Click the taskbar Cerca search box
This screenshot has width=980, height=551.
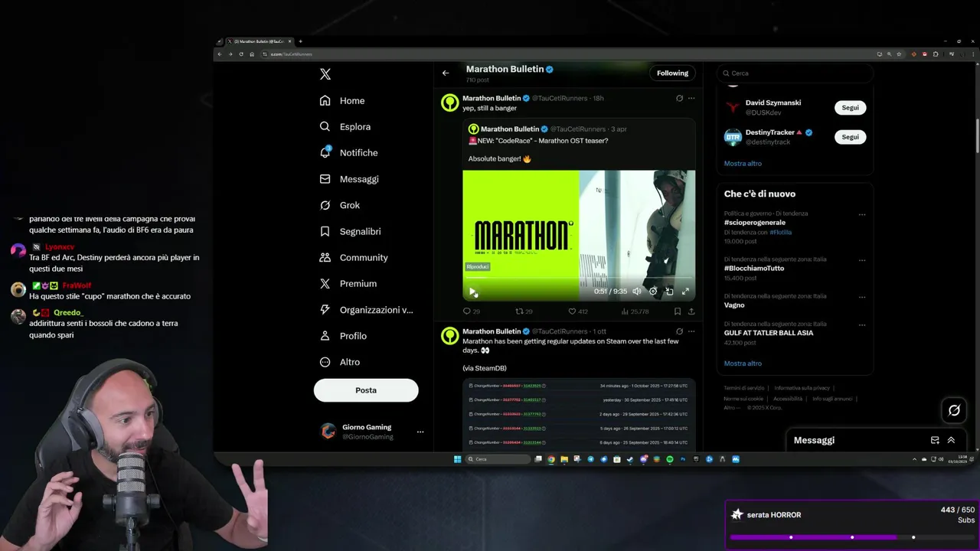click(498, 459)
